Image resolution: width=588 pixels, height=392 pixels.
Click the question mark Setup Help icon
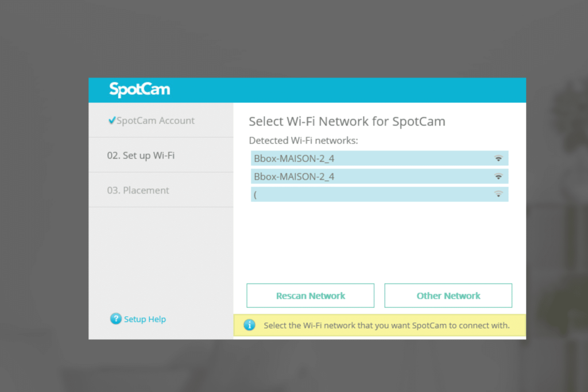[116, 319]
